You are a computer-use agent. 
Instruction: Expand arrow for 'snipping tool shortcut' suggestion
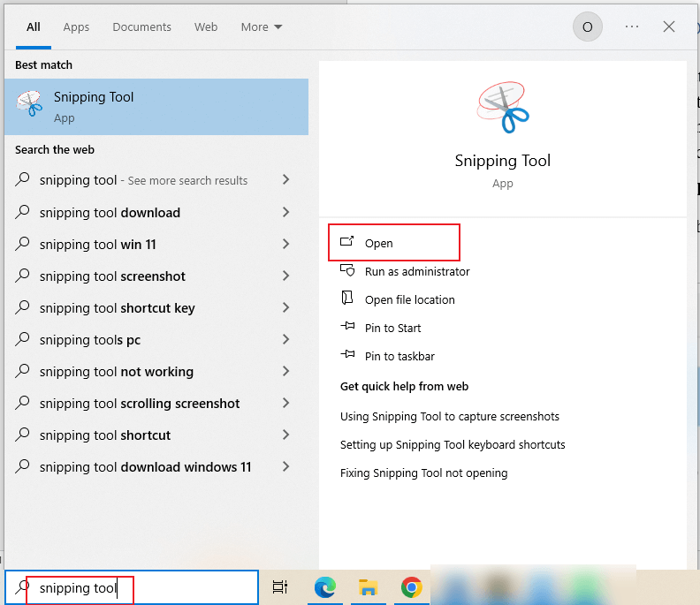click(286, 435)
